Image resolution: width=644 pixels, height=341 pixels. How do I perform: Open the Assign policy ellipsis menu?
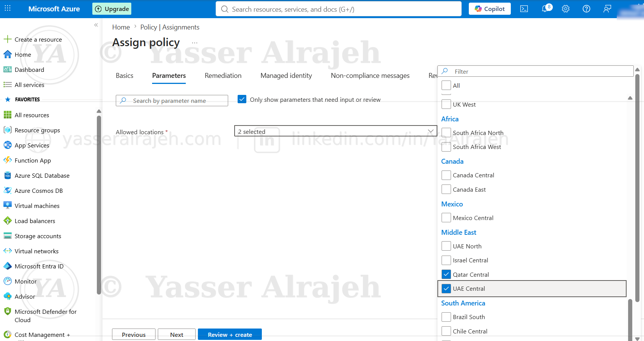[x=194, y=43]
